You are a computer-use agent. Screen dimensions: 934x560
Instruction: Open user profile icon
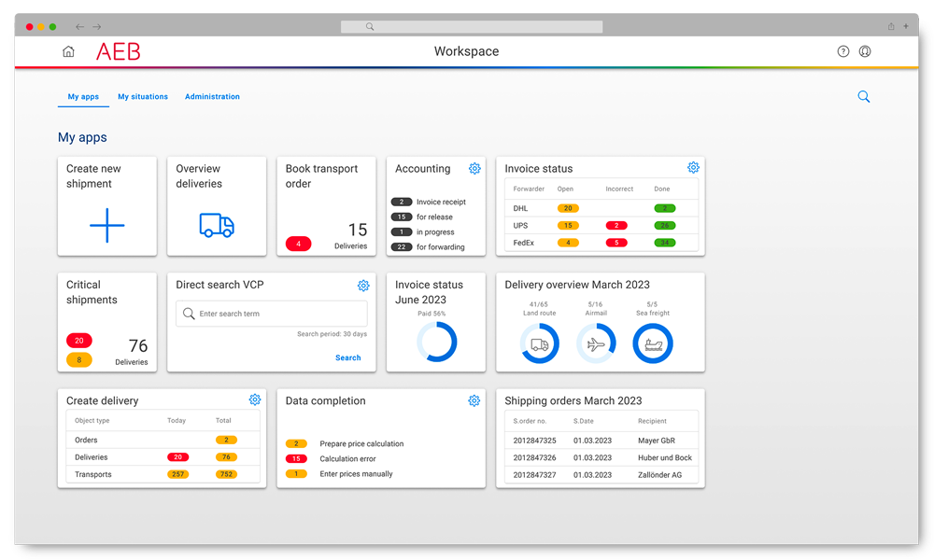(x=865, y=51)
